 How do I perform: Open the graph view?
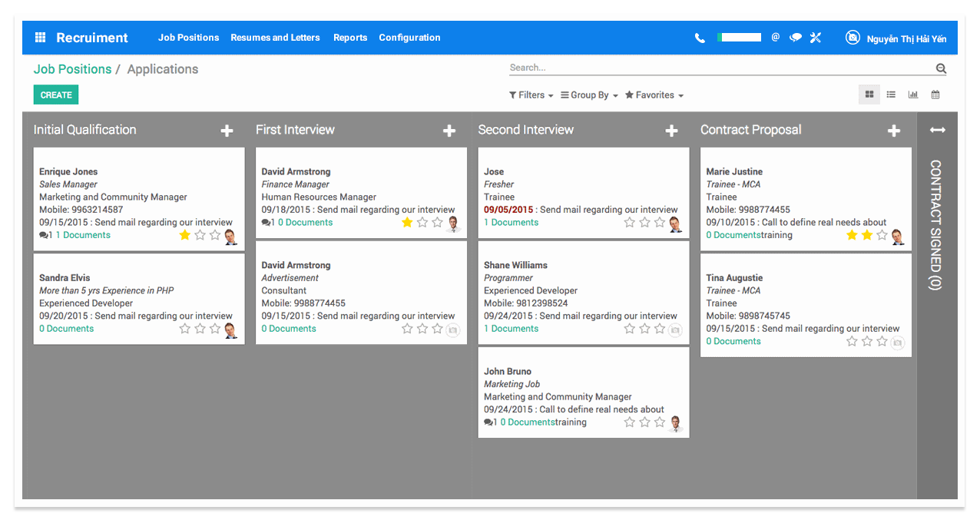pyautogui.click(x=912, y=94)
